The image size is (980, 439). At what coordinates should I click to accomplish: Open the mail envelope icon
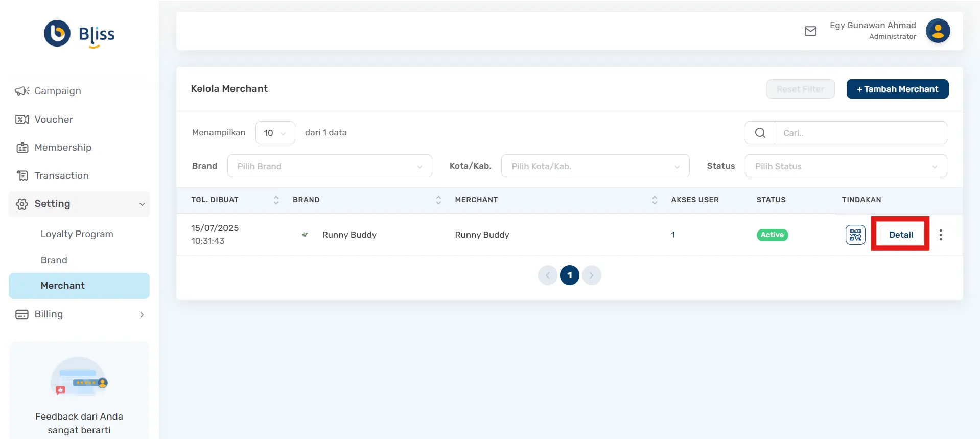click(810, 31)
